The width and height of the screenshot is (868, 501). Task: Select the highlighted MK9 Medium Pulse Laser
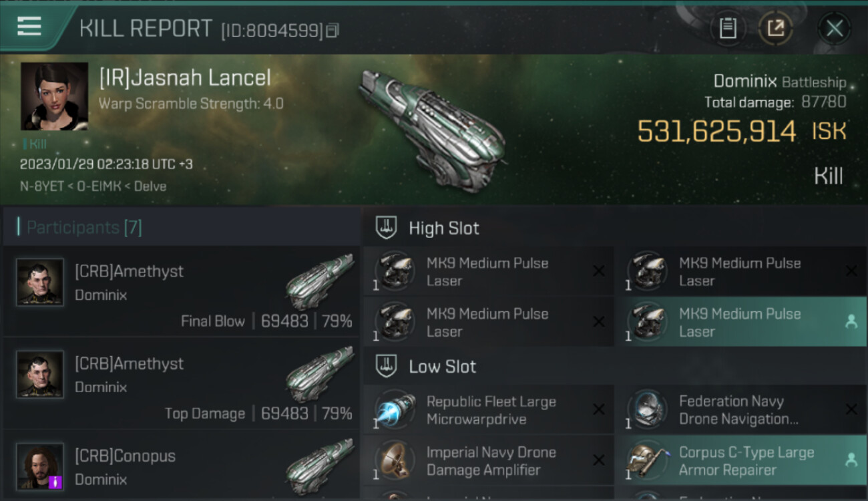point(740,322)
